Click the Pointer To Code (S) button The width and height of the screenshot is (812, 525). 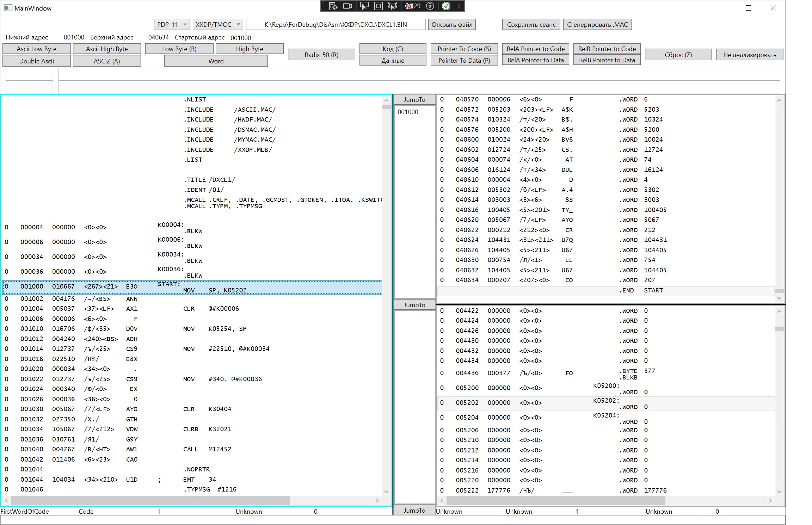pyautogui.click(x=464, y=49)
